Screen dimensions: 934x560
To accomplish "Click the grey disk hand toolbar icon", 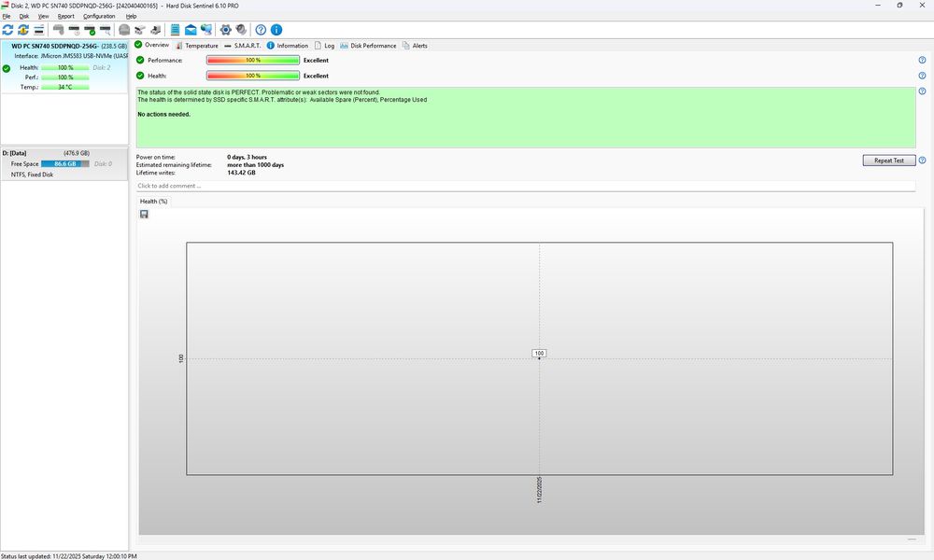I will pyautogui.click(x=58, y=30).
